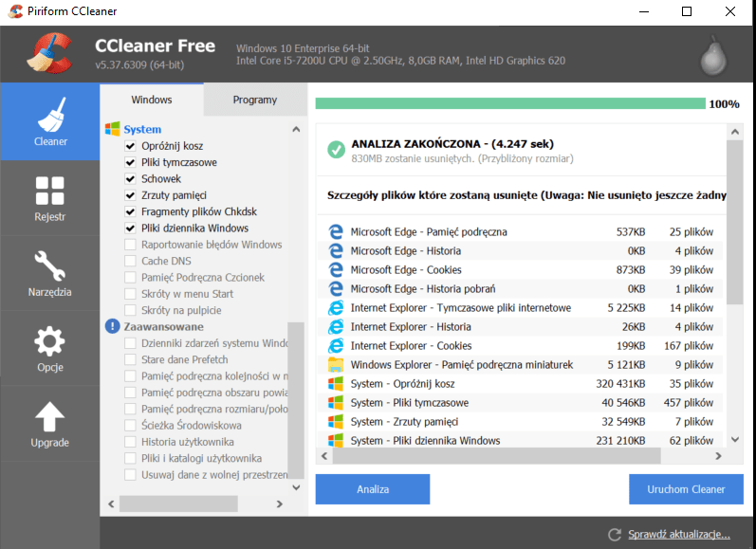Select the Windows tab
This screenshot has height=549, width=756.
click(x=152, y=100)
